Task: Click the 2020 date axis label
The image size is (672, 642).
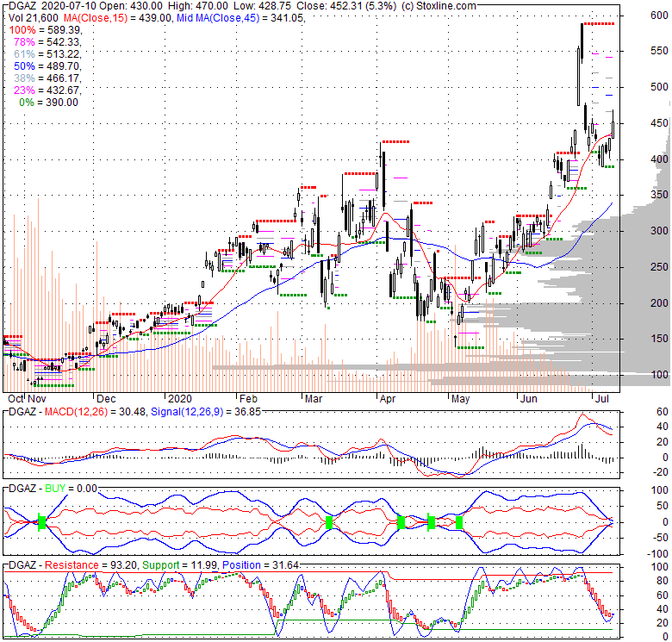Action: 180,399
